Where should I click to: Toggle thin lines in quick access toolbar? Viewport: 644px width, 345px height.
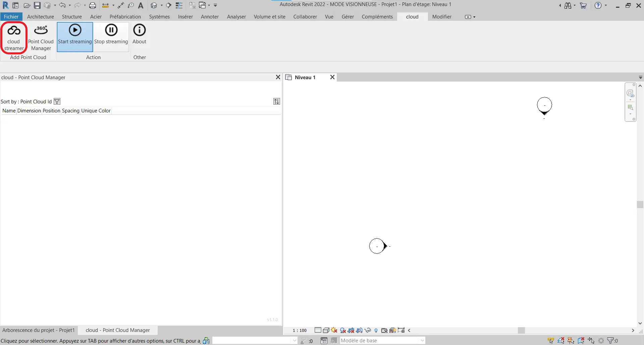click(179, 5)
